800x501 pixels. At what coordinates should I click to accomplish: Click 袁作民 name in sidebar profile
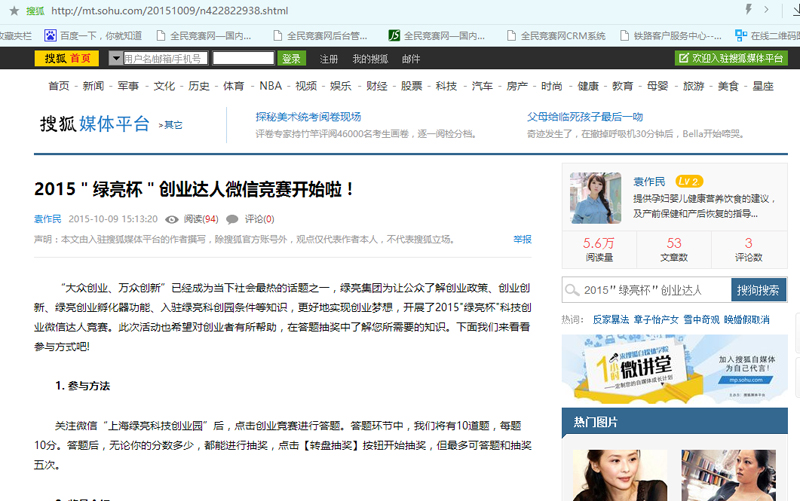pos(649,182)
